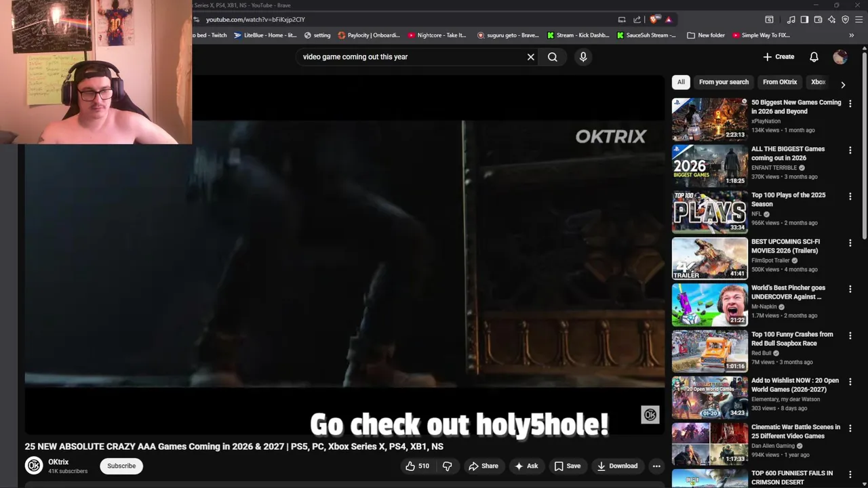The width and height of the screenshot is (868, 488).
Task: Open the account avatar menu
Action: coord(840,57)
